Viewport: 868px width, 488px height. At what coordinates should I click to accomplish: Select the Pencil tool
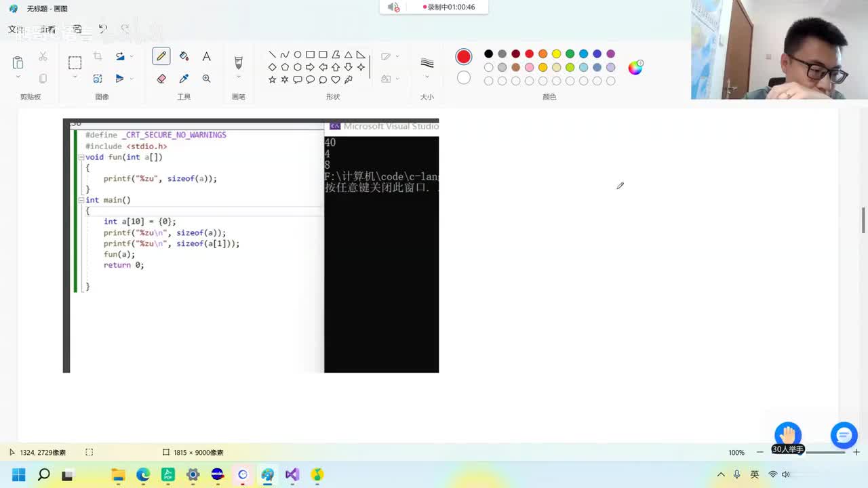click(161, 56)
